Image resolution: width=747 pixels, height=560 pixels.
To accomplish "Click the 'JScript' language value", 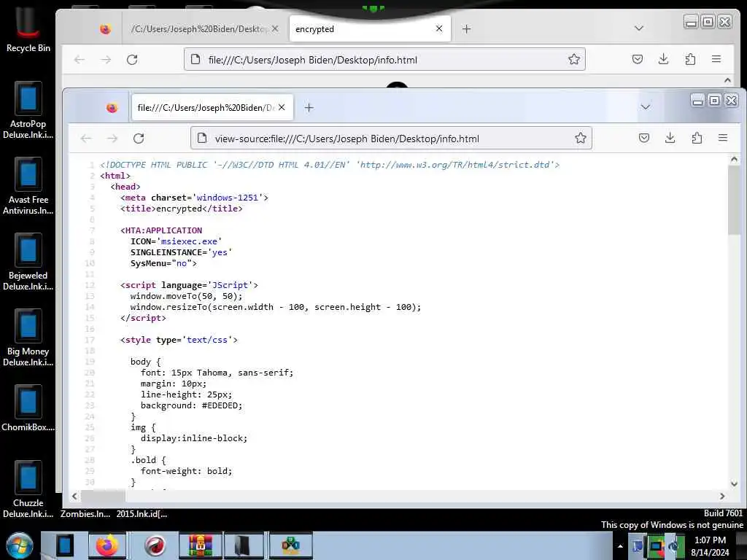I will tap(230, 285).
